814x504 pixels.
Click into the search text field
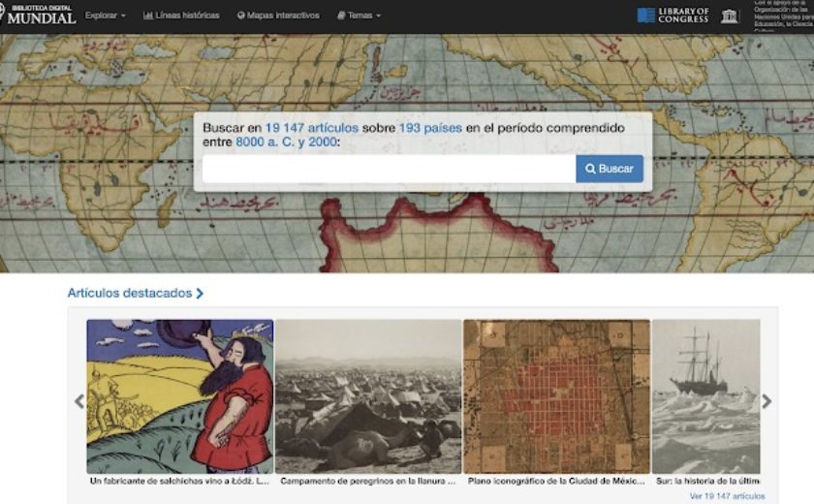(x=389, y=169)
